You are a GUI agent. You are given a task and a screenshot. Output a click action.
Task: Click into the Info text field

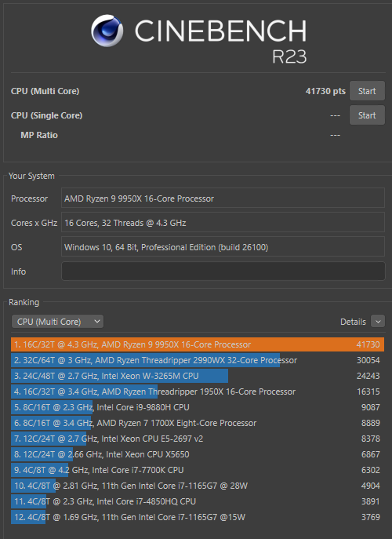(223, 271)
